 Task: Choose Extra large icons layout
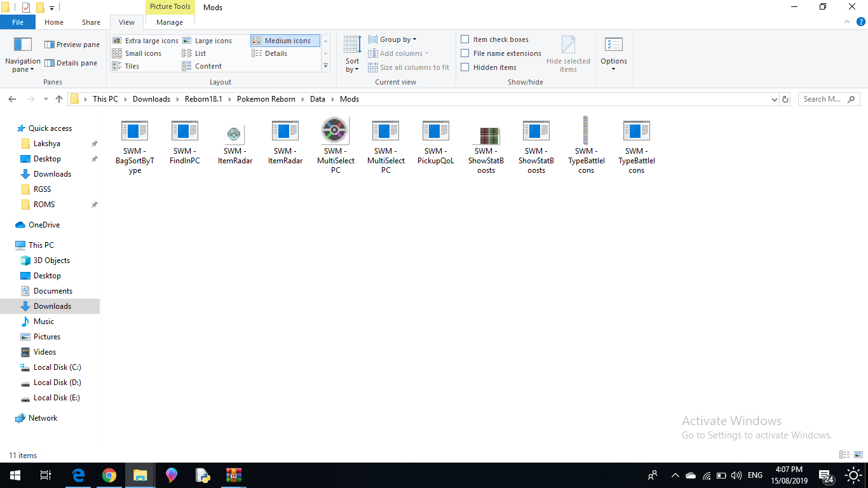[x=146, y=41]
